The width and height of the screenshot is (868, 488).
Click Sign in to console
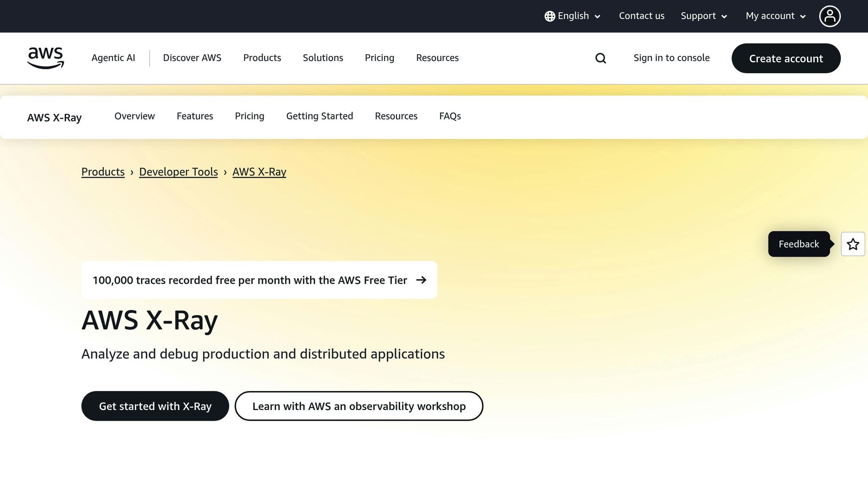point(671,58)
